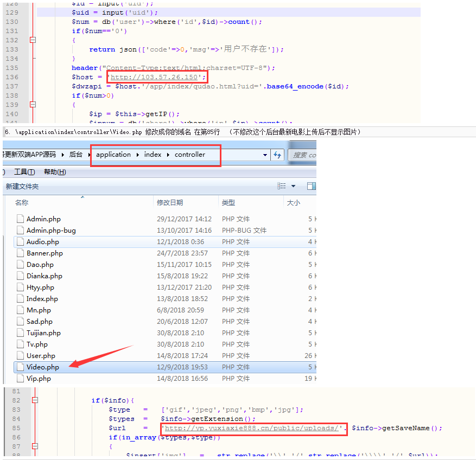Select the Vip.php file icon
The height and width of the screenshot is (460, 476).
pyautogui.click(x=20, y=379)
